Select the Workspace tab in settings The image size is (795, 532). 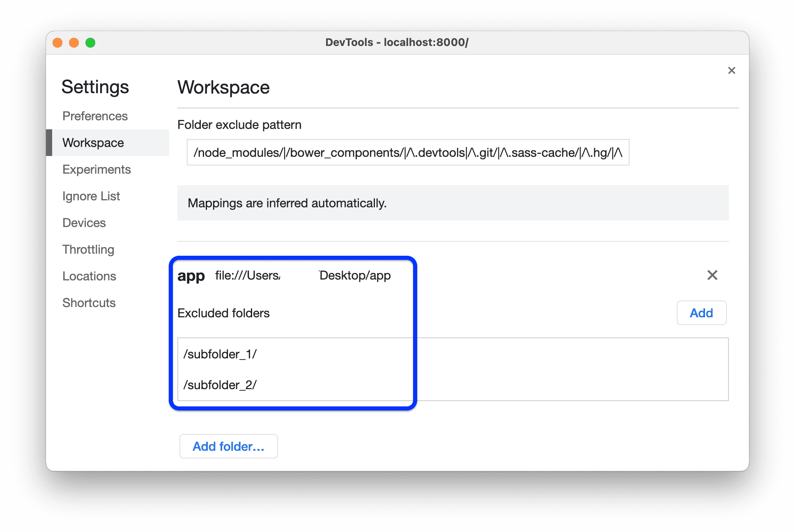point(94,142)
